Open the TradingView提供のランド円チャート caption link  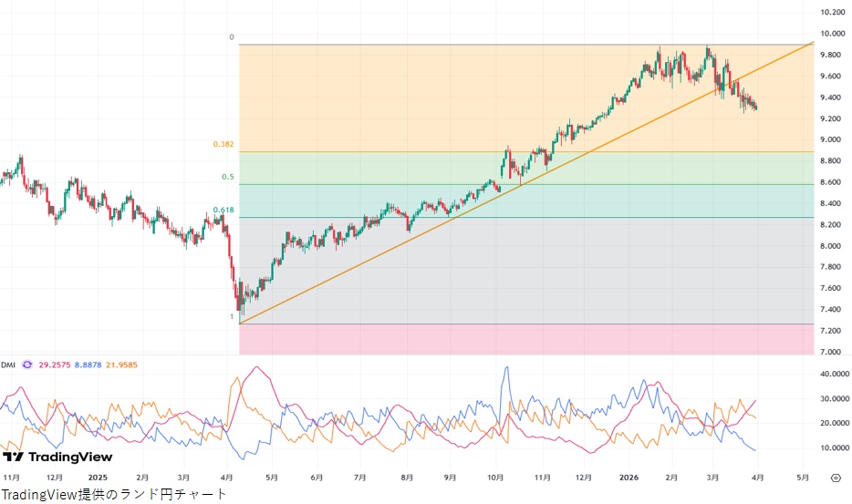pyautogui.click(x=114, y=493)
